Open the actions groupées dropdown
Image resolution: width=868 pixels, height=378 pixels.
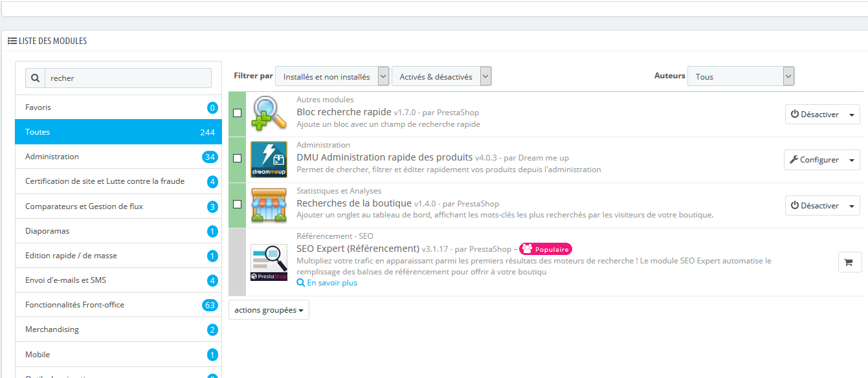click(269, 310)
